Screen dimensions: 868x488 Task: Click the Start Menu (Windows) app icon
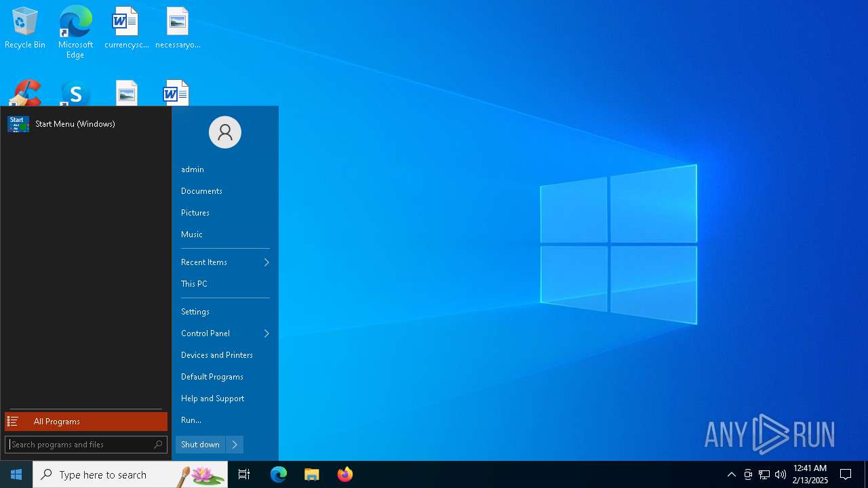[x=18, y=124]
